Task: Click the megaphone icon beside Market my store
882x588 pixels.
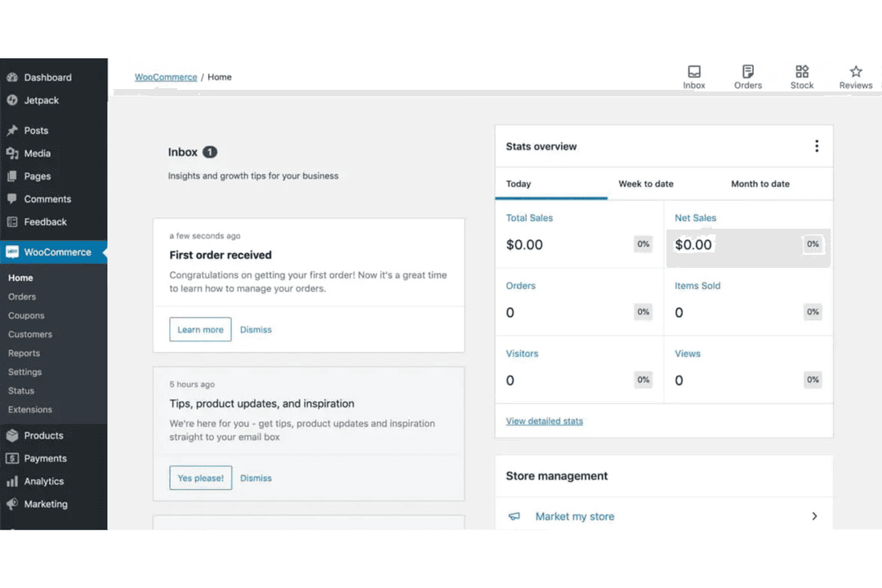Action: (x=514, y=516)
